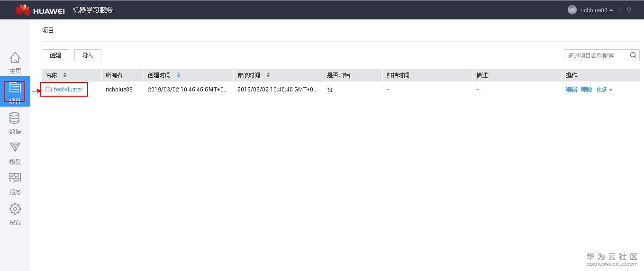Click 编辑 for test-cluster
644x271 pixels.
571,89
